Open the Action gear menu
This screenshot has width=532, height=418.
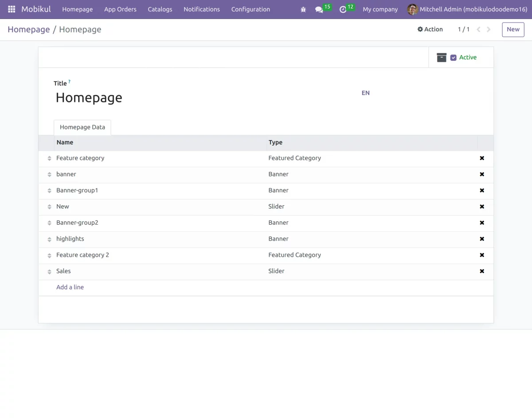(x=430, y=29)
